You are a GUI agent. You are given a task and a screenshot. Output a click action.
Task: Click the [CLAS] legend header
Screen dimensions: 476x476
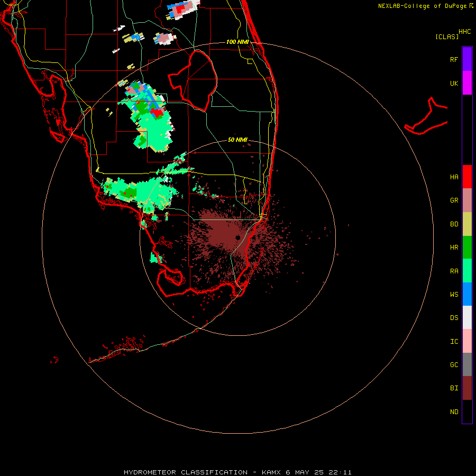(x=446, y=36)
